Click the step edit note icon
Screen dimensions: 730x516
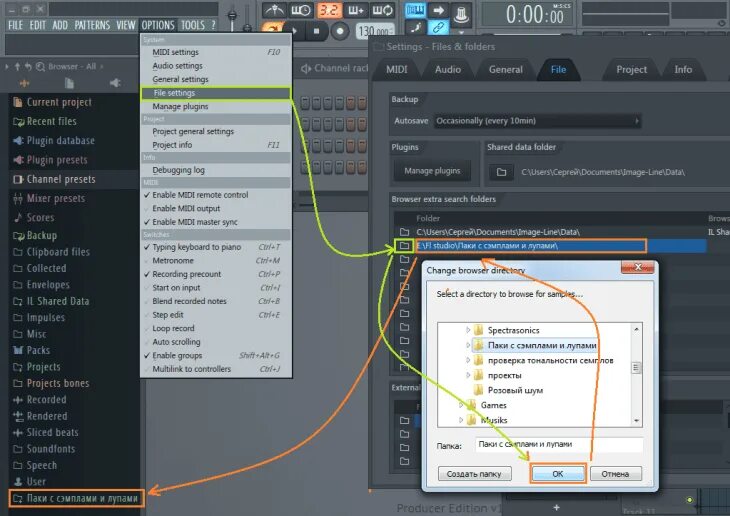click(x=415, y=28)
